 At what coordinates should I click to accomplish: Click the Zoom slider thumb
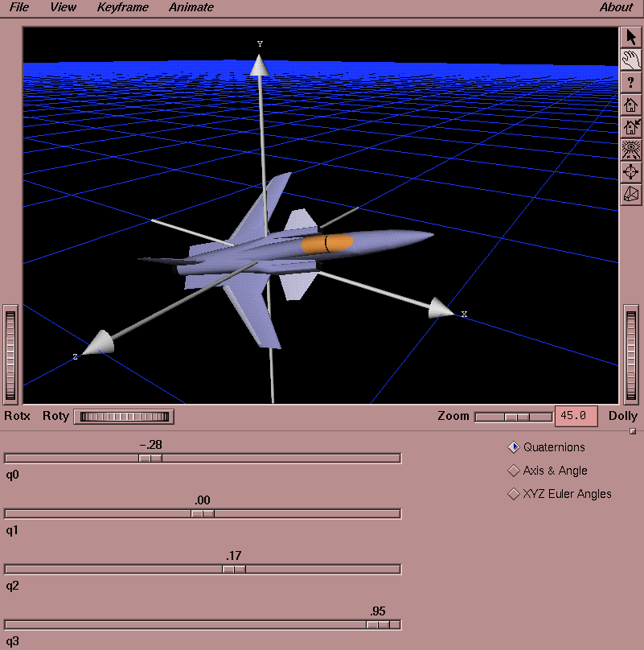click(x=517, y=417)
